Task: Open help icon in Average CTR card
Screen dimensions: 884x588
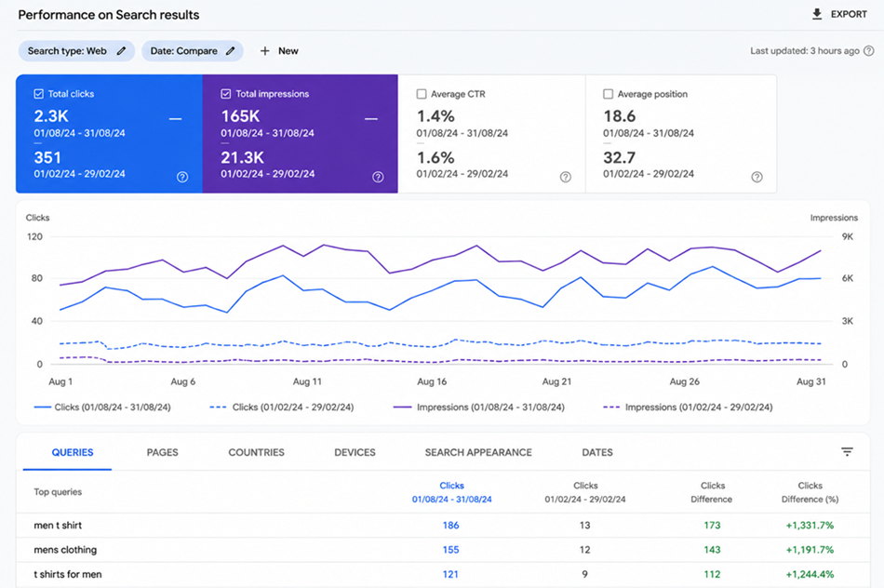Action: click(x=566, y=177)
